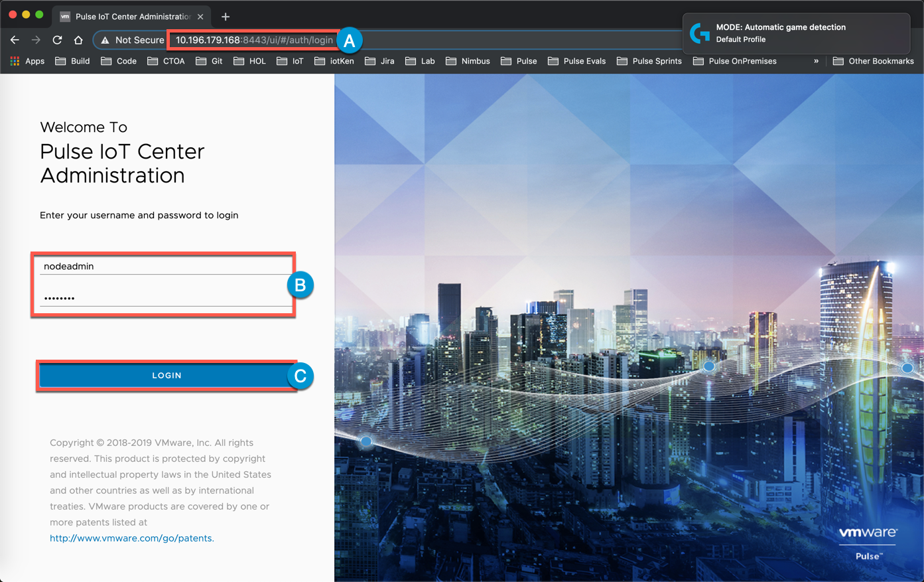Click the Logitech G logo icon
Image resolution: width=924 pixels, height=582 pixels.
coord(699,33)
